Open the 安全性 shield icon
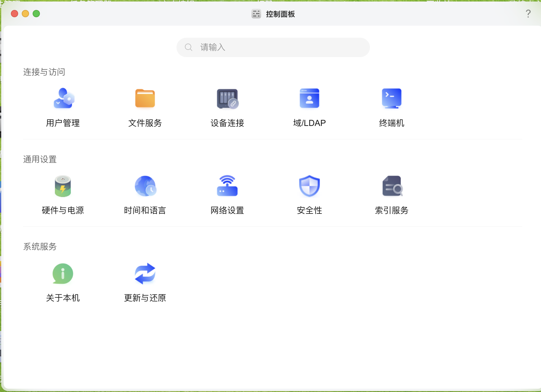The width and height of the screenshot is (541, 392). 309,186
